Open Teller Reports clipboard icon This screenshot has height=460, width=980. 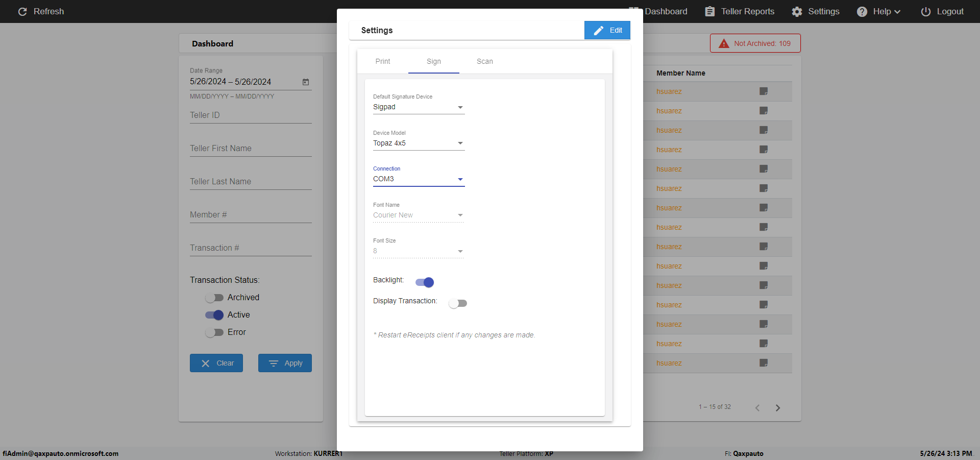[709, 11]
